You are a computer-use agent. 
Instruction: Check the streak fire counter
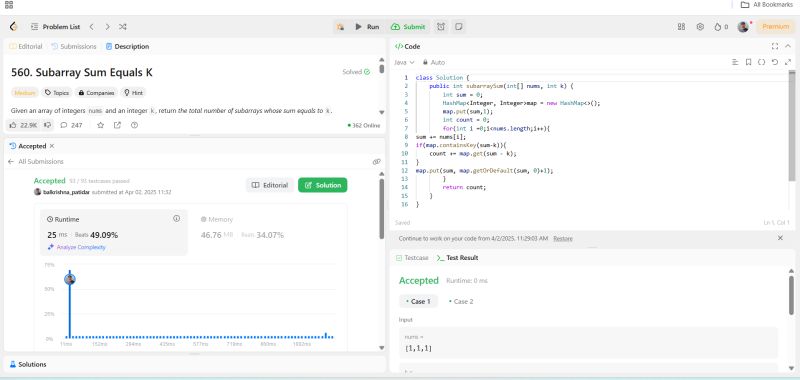(x=721, y=27)
